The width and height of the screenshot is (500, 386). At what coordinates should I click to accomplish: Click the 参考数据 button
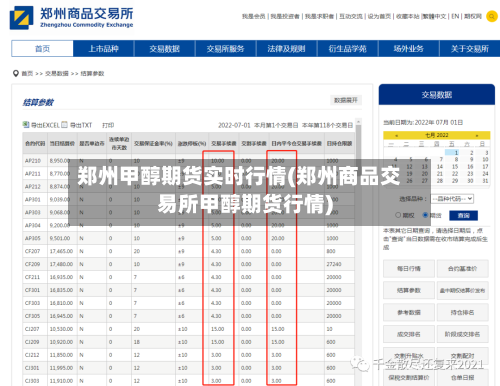409,312
